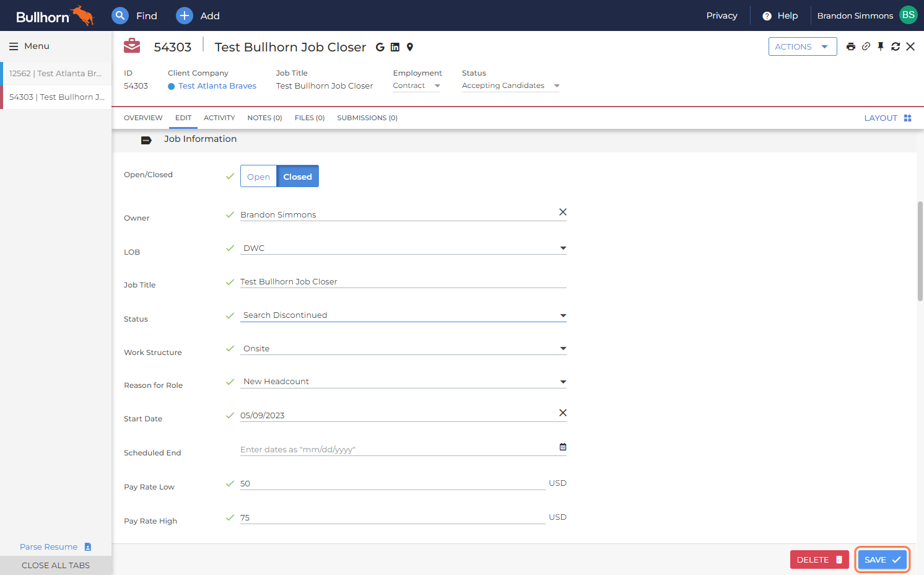Image resolution: width=924 pixels, height=575 pixels.
Task: Click CLOSE ALL TABS
Action: (x=56, y=565)
